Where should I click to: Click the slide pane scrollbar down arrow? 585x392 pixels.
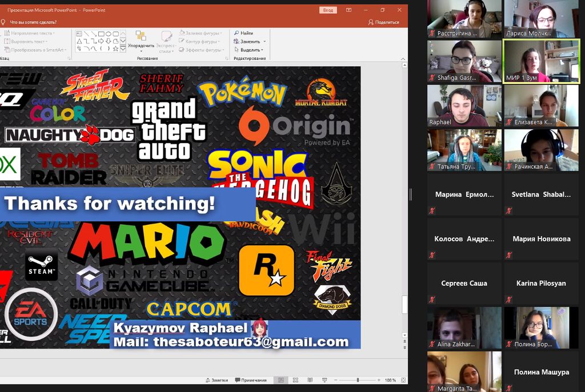(x=404, y=335)
